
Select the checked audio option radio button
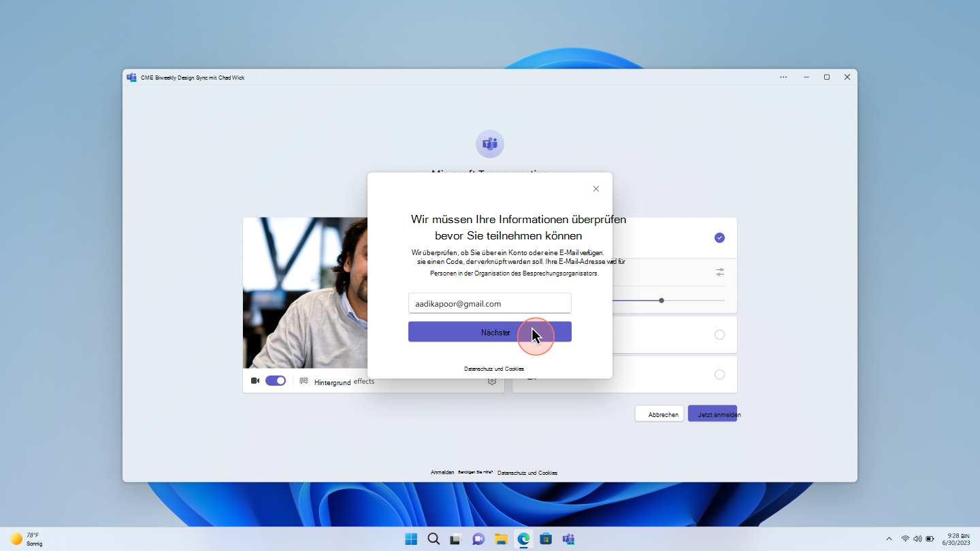click(x=719, y=237)
